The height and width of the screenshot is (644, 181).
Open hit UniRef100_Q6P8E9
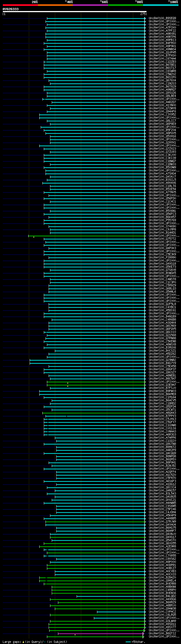[162, 124]
